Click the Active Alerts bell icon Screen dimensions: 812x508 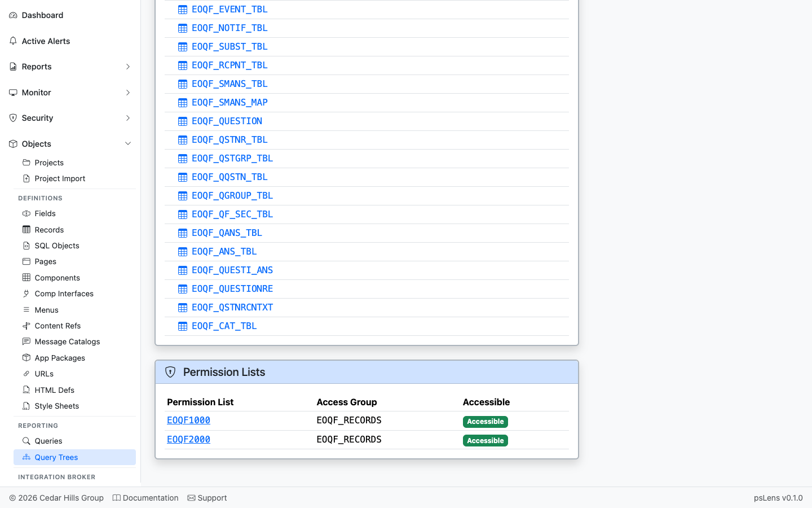pyautogui.click(x=13, y=41)
